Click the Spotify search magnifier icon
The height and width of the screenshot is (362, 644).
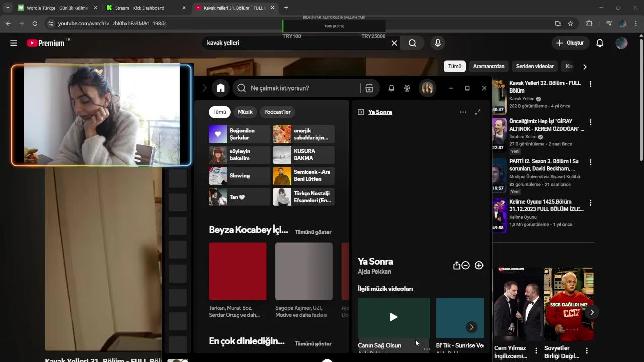(242, 88)
